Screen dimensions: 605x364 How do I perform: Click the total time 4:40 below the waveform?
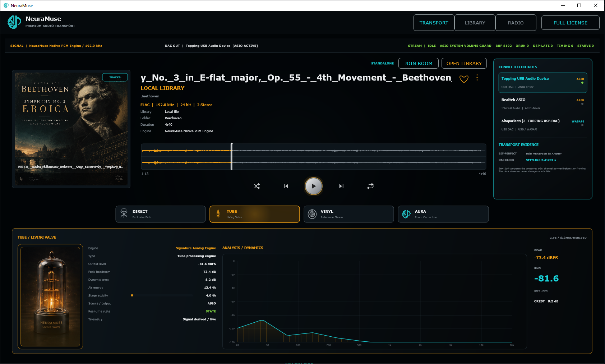[482, 174]
